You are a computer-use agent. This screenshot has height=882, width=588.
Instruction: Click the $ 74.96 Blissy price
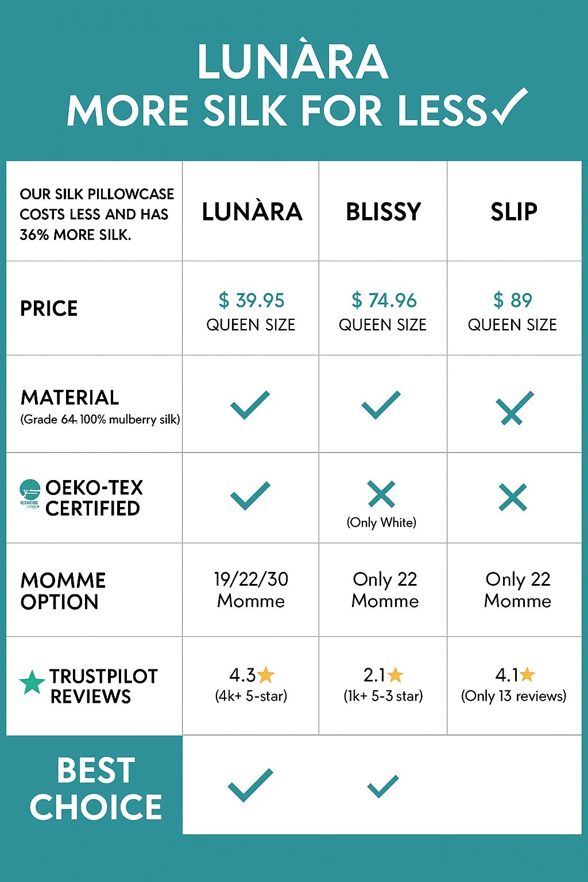pos(384,300)
